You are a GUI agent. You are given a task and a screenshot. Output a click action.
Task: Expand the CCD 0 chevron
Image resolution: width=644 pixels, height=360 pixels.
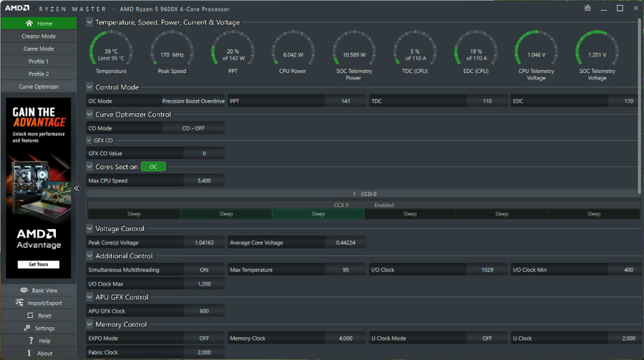[355, 194]
